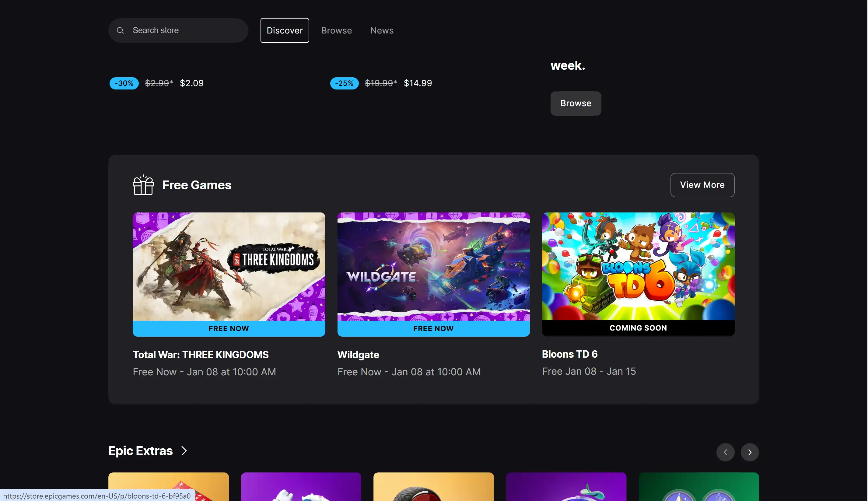The height and width of the screenshot is (501, 868).
Task: Click the struck-through $19.99 price
Action: tap(380, 83)
